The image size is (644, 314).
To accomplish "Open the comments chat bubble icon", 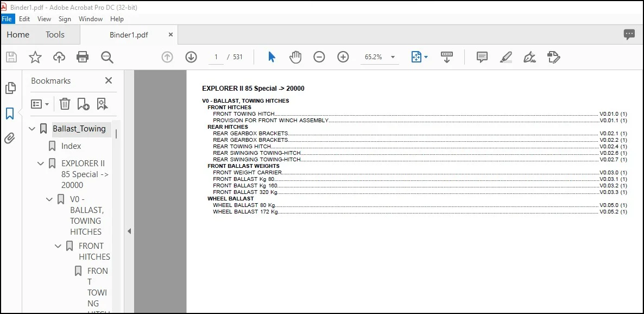I will [x=629, y=35].
